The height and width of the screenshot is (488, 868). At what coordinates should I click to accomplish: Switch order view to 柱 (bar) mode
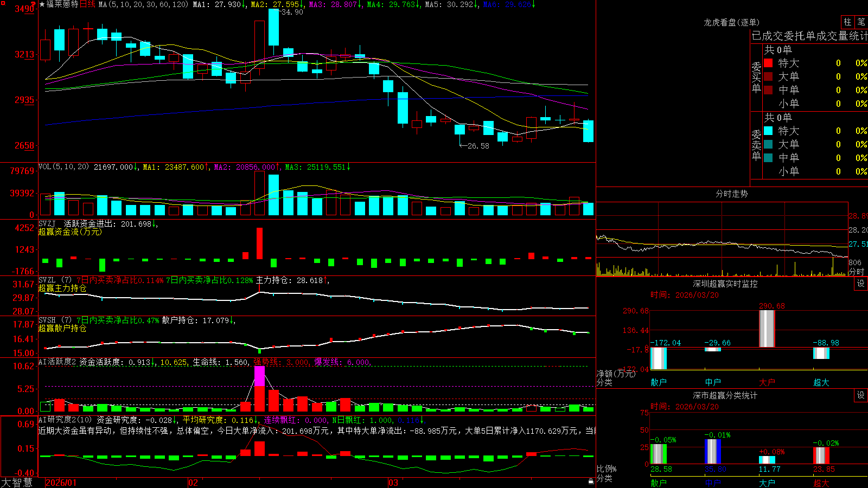pyautogui.click(x=847, y=22)
